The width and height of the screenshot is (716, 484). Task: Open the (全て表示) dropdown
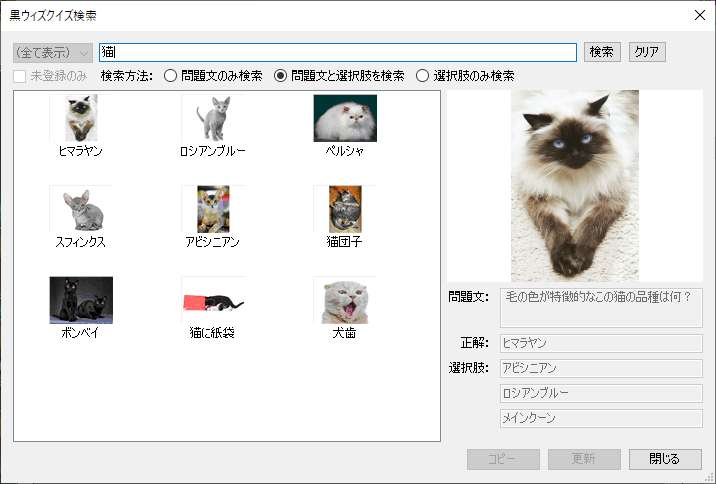[x=53, y=52]
